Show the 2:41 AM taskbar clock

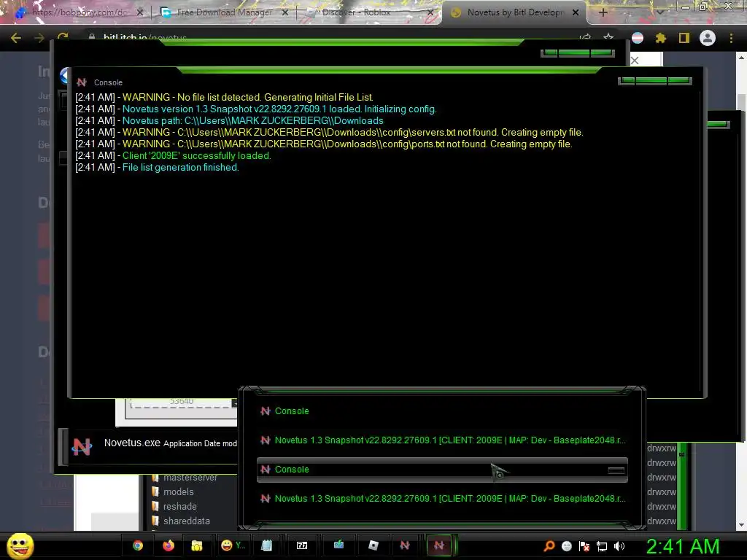(x=683, y=546)
